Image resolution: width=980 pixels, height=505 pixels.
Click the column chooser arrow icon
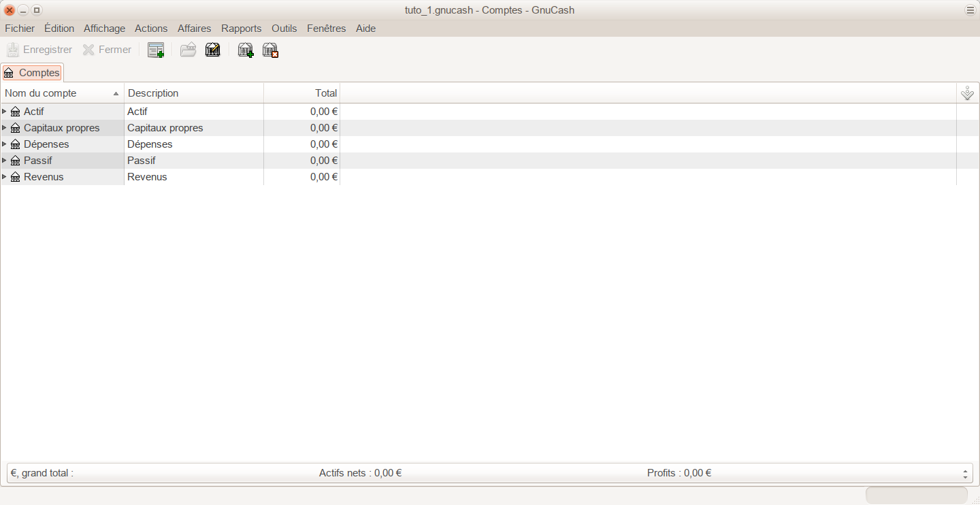click(967, 93)
